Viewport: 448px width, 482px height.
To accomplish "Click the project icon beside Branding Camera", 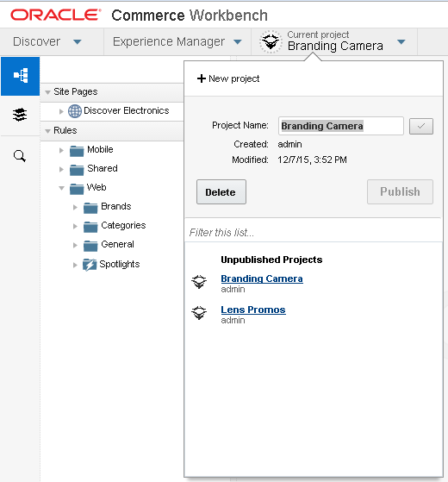I will coord(199,282).
